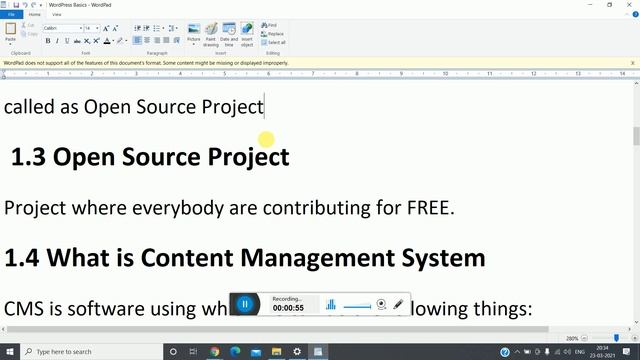This screenshot has height=360, width=640.
Task: Expand the Picture dropdown arrow
Action: [194, 43]
